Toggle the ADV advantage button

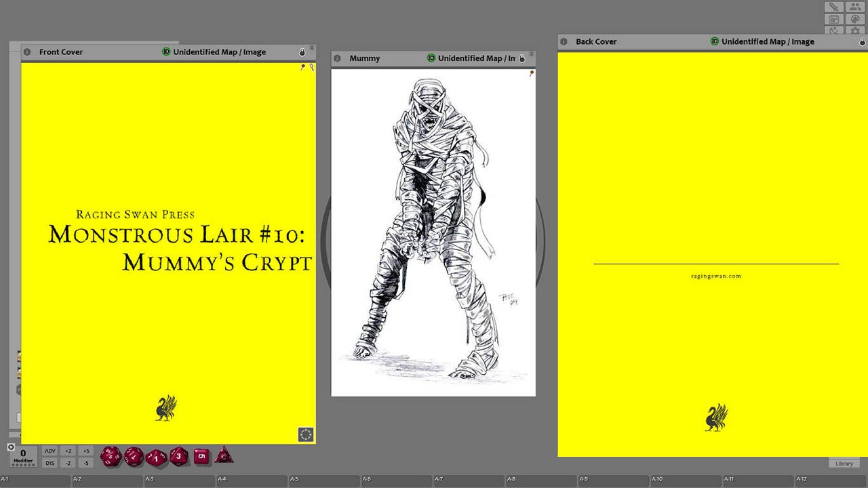click(x=50, y=451)
